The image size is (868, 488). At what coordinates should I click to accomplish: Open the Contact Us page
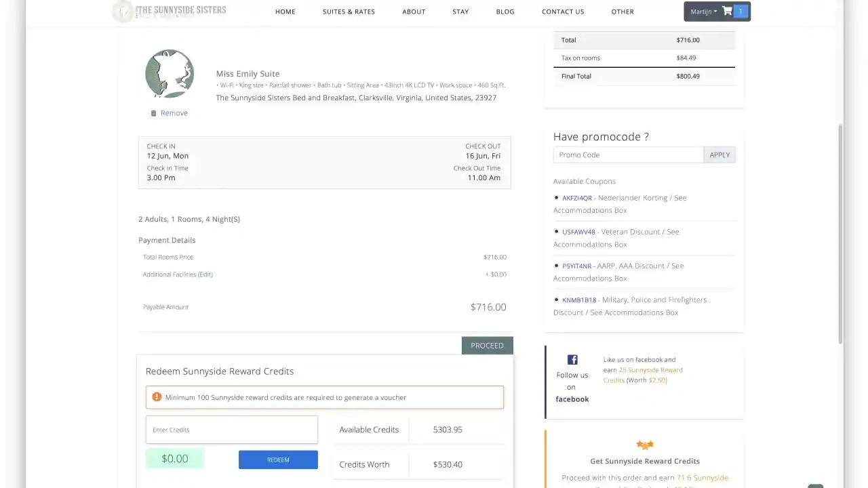pos(563,12)
